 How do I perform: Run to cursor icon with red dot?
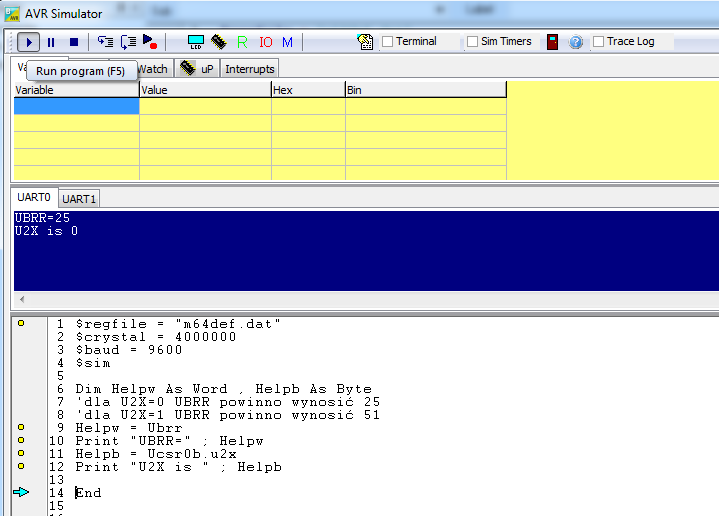click(150, 42)
